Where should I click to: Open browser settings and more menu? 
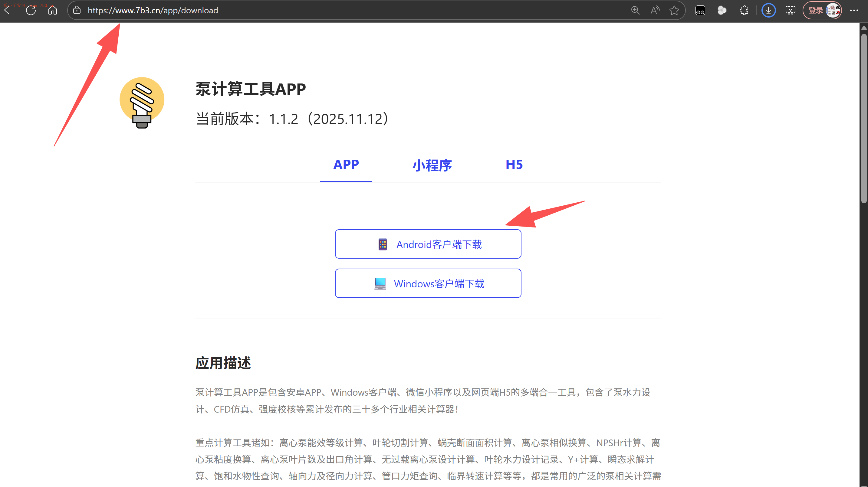pos(854,10)
